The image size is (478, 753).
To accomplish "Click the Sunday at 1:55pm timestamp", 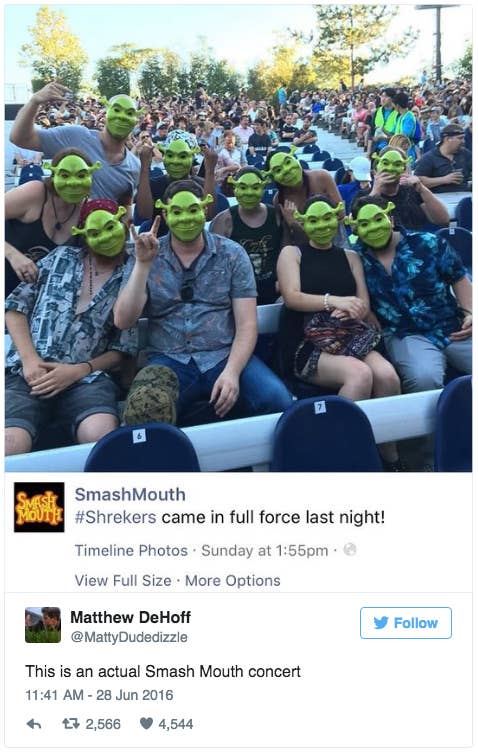I will (265, 550).
